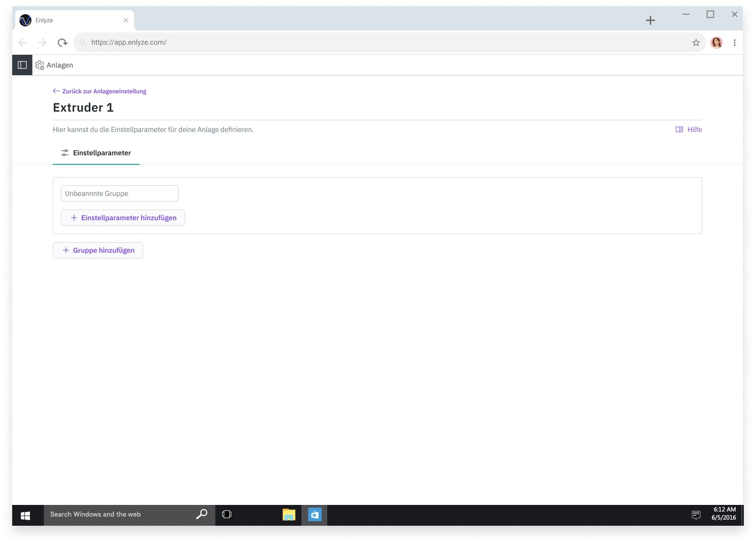Toggle the sidebar panel icon

pyautogui.click(x=22, y=65)
